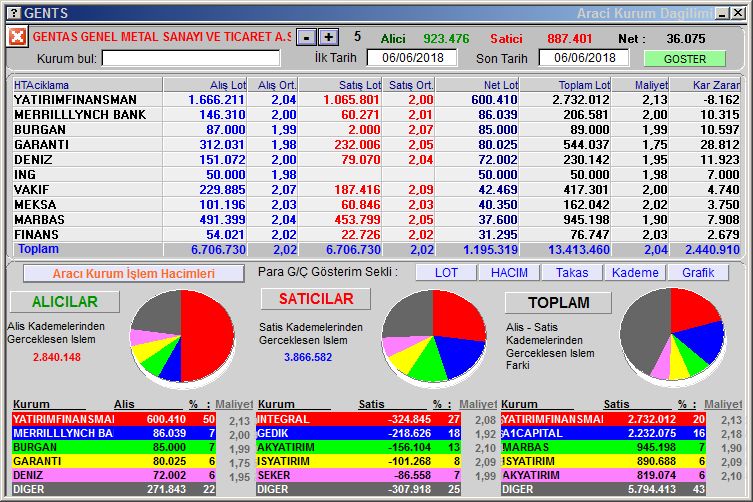Click blue MERRILLLYNCH BA buyers row
The height and width of the screenshot is (502, 753).
(x=114, y=433)
